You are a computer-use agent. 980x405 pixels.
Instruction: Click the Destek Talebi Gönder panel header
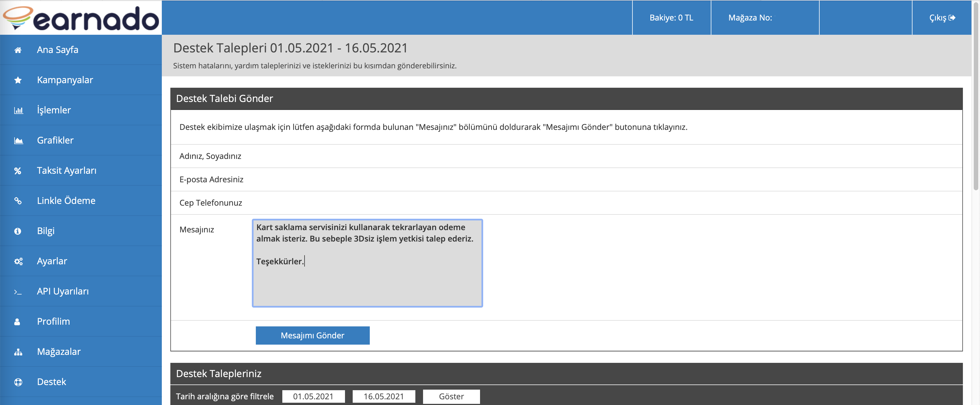(566, 99)
